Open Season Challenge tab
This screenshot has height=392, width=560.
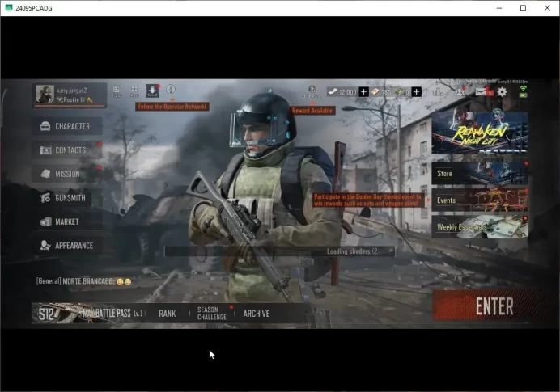[212, 313]
